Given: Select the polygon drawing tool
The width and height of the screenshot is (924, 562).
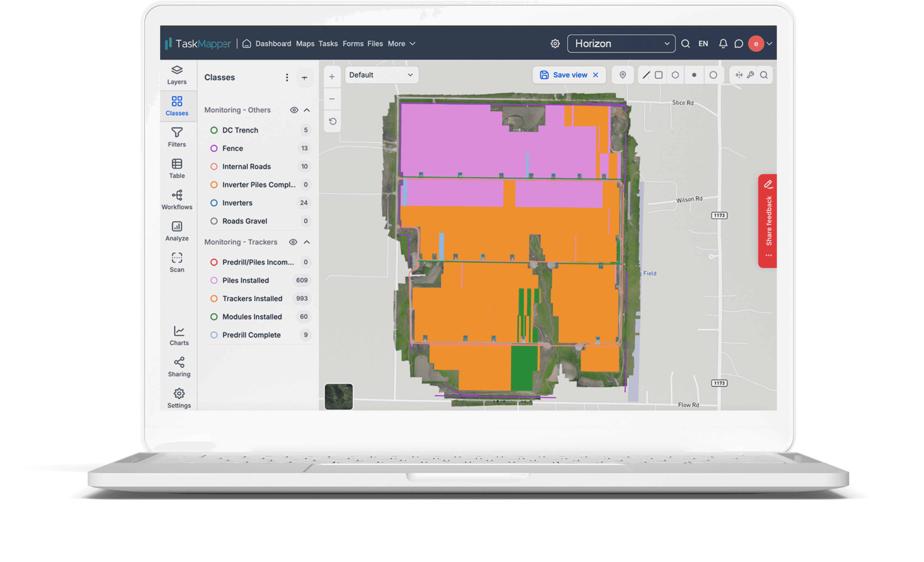Looking at the screenshot, I should tap(675, 75).
